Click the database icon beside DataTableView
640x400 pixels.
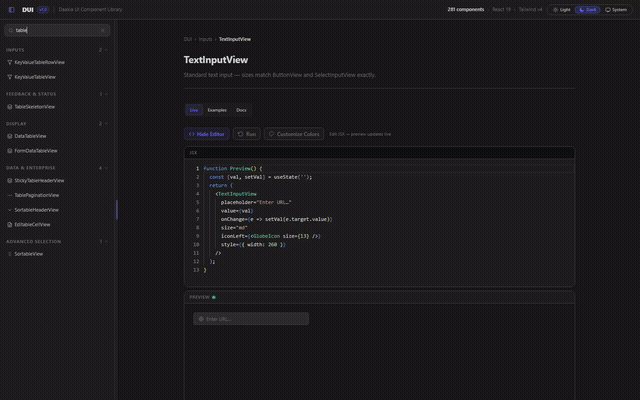[x=9, y=136]
